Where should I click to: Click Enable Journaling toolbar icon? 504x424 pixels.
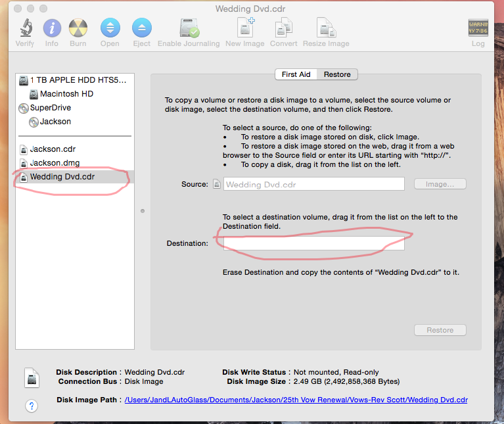189,28
